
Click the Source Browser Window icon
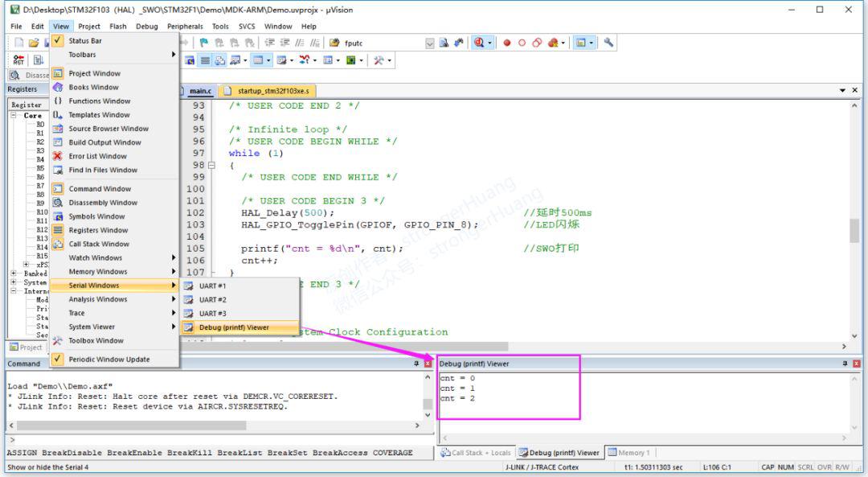[x=58, y=129]
